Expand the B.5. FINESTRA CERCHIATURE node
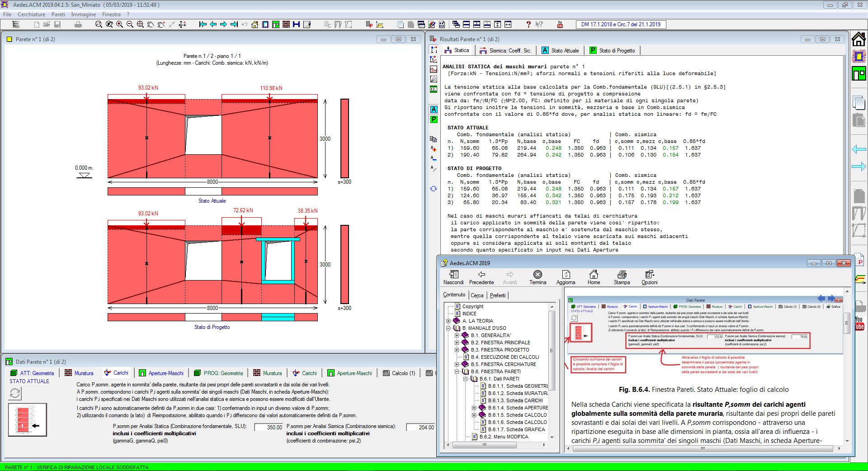Viewport: 868px width, 471px height. coord(457,364)
